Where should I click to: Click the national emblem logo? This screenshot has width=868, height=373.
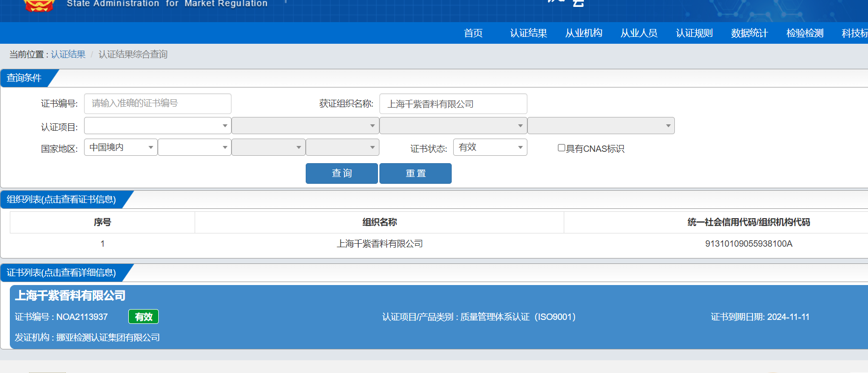coord(39,5)
